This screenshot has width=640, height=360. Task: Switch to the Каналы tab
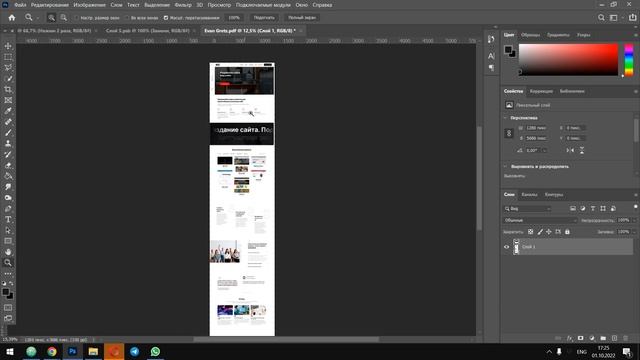click(x=529, y=195)
